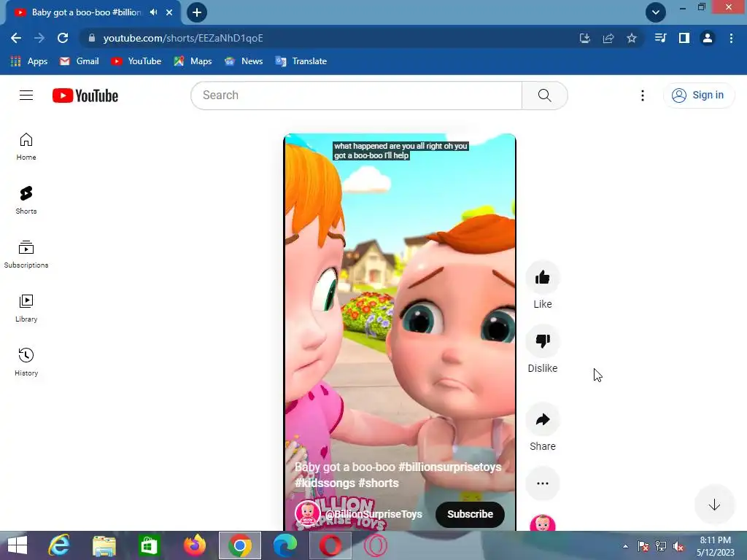Go back one page in Chrome
Screen dimensions: 747x560
point(16,38)
